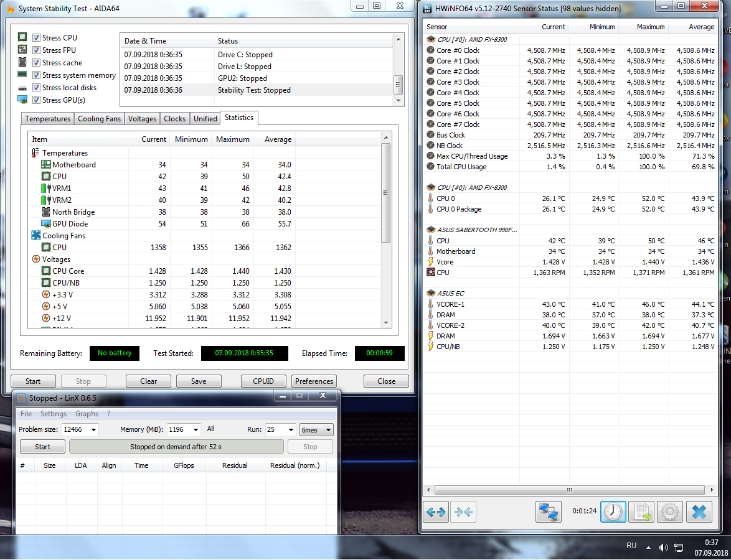The height and width of the screenshot is (560, 731).
Task: Switch to Clocks tab
Action: pos(175,119)
